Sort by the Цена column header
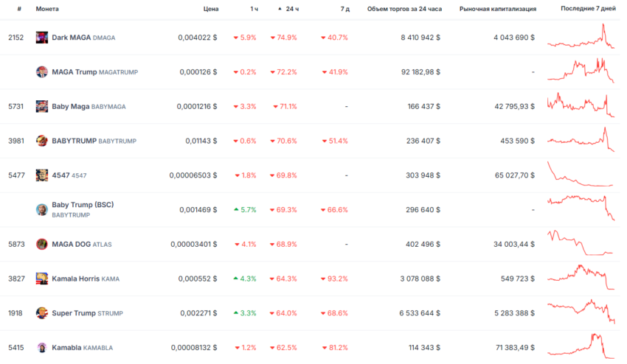 pos(211,9)
